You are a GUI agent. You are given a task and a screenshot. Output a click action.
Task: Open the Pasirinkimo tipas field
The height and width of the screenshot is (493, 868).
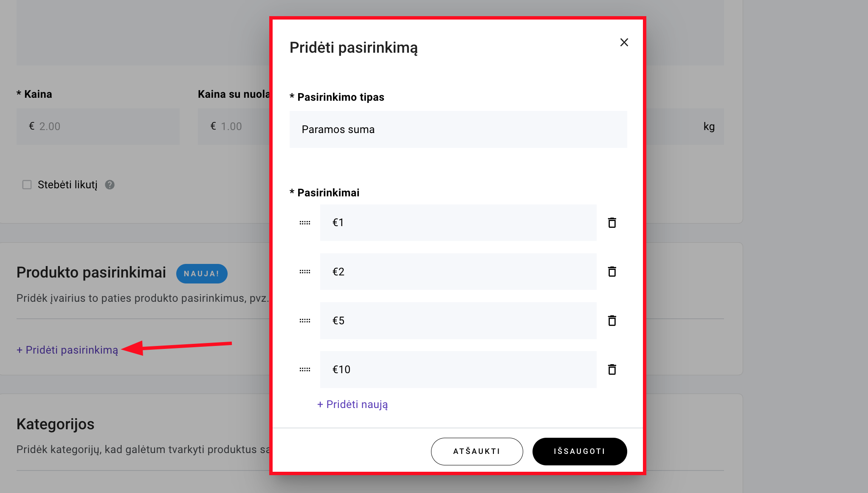458,130
